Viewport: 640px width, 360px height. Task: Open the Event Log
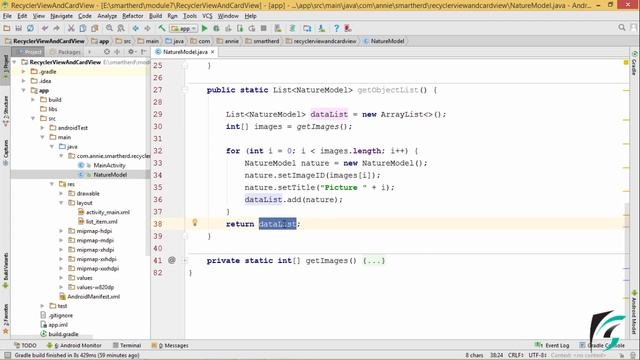click(x=552, y=345)
